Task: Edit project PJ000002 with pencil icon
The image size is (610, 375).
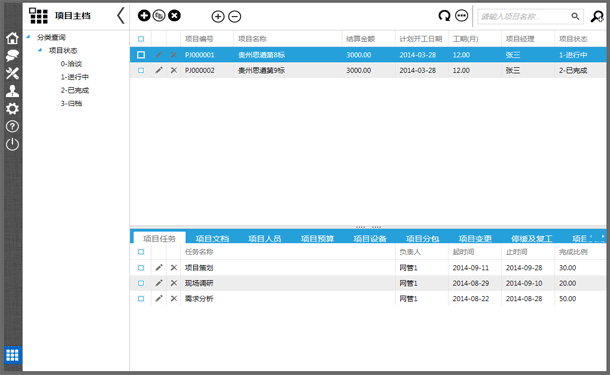Action: pyautogui.click(x=159, y=70)
